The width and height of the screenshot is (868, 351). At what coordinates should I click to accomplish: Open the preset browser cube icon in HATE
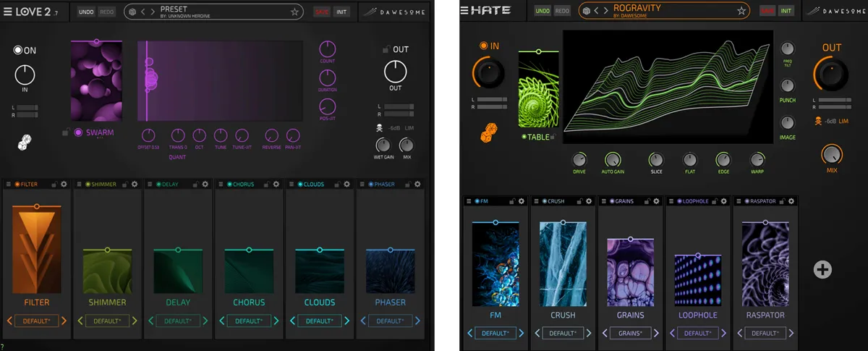tap(586, 11)
